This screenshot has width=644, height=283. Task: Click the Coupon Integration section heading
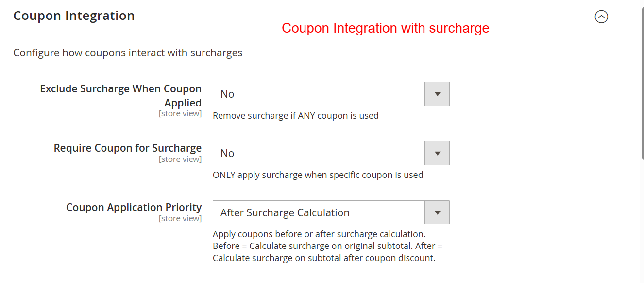[x=74, y=16]
